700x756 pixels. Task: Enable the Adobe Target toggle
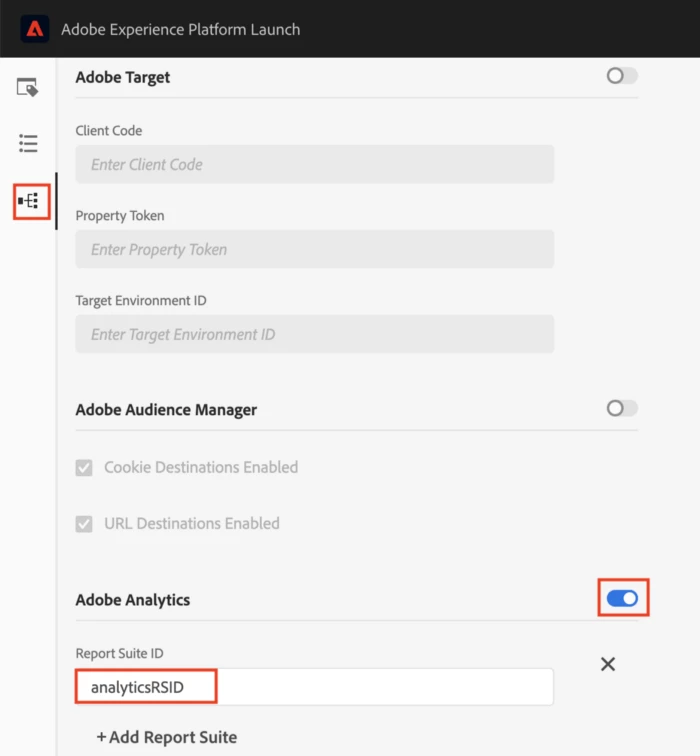[622, 76]
